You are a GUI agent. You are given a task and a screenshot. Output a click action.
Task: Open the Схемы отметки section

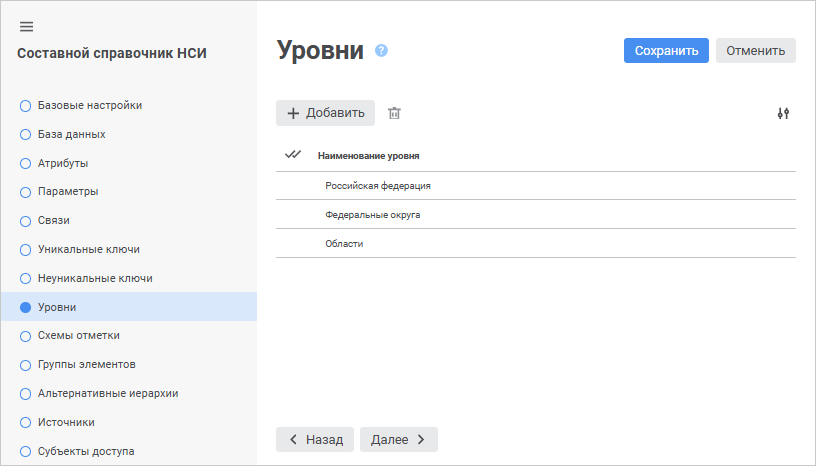tap(78, 335)
